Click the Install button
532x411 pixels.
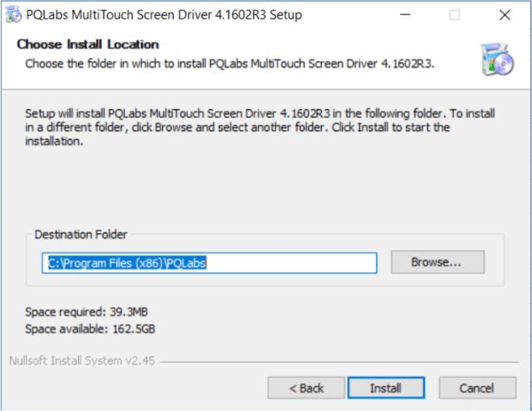click(386, 388)
